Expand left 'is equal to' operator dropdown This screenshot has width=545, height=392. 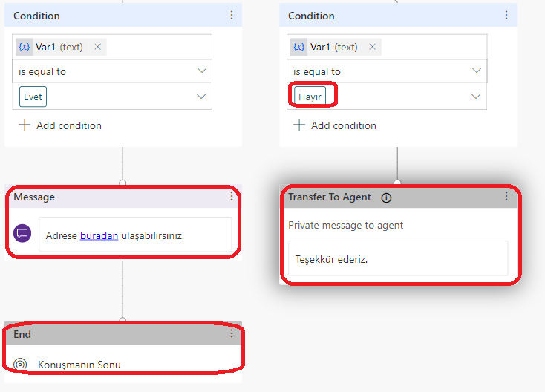pos(201,71)
